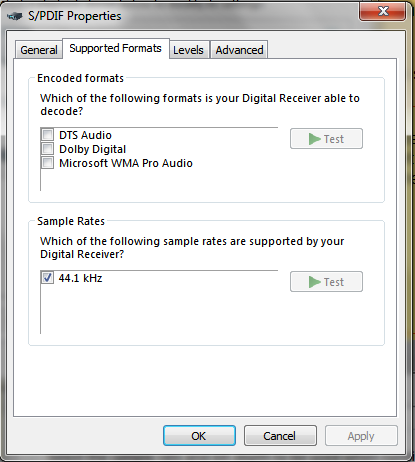This screenshot has height=462, width=415.
Task: Click the Apply button
Action: [x=361, y=436]
